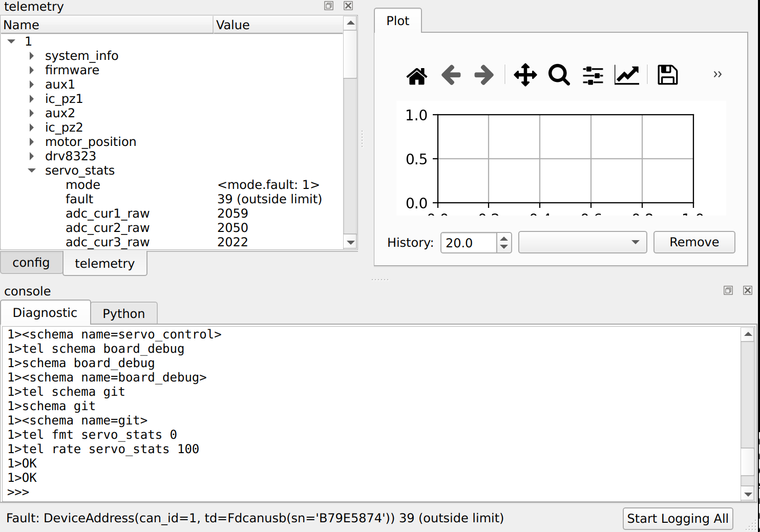Viewport: 760px width, 532px height.
Task: Open the plot series dropdown
Action: click(582, 242)
